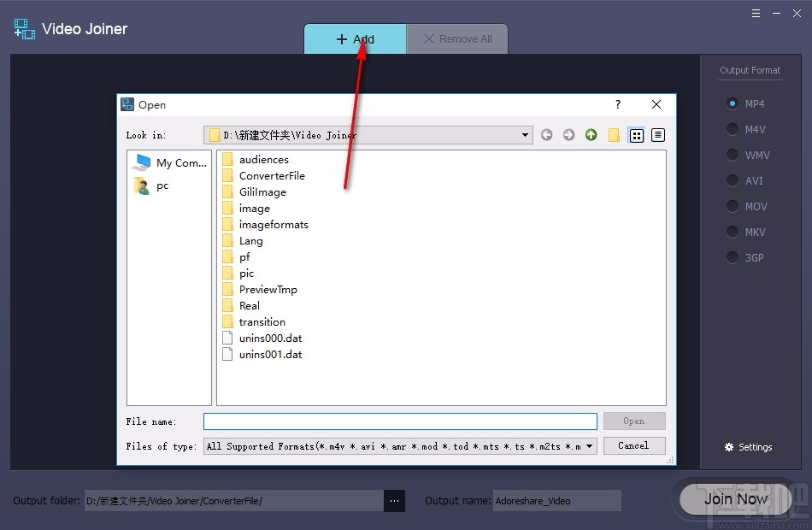Click the Output folder path field

click(x=234, y=501)
